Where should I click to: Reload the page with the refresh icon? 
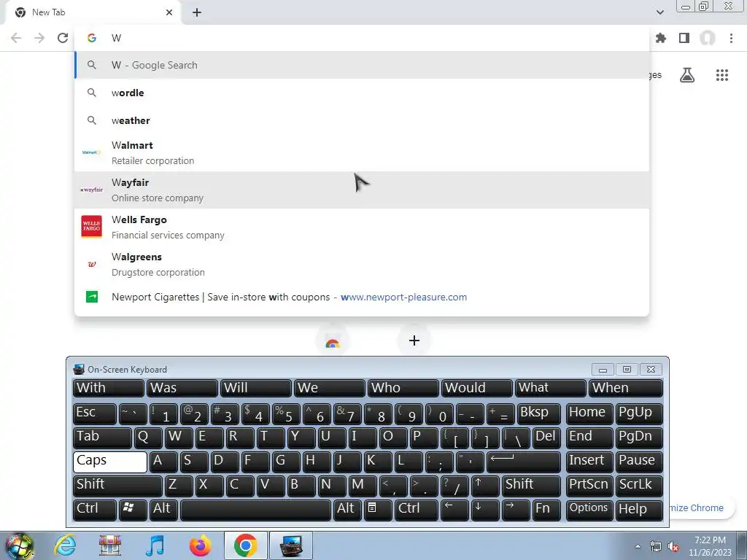(x=63, y=38)
